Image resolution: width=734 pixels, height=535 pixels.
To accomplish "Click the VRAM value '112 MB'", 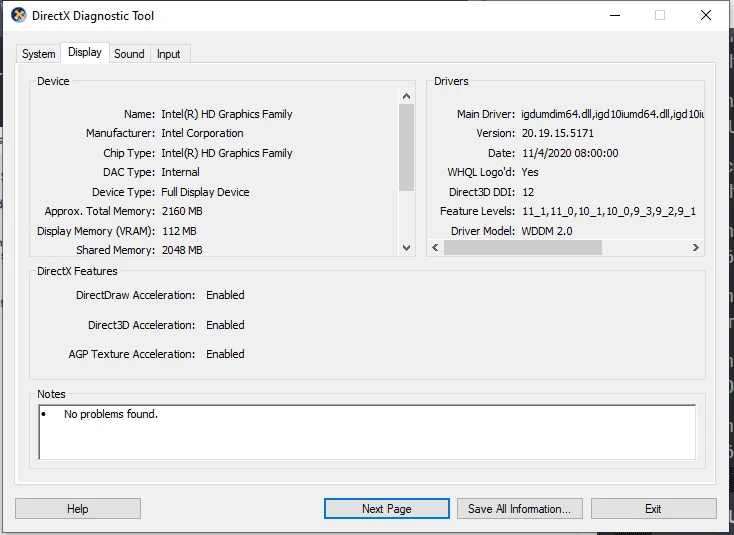I will 179,231.
